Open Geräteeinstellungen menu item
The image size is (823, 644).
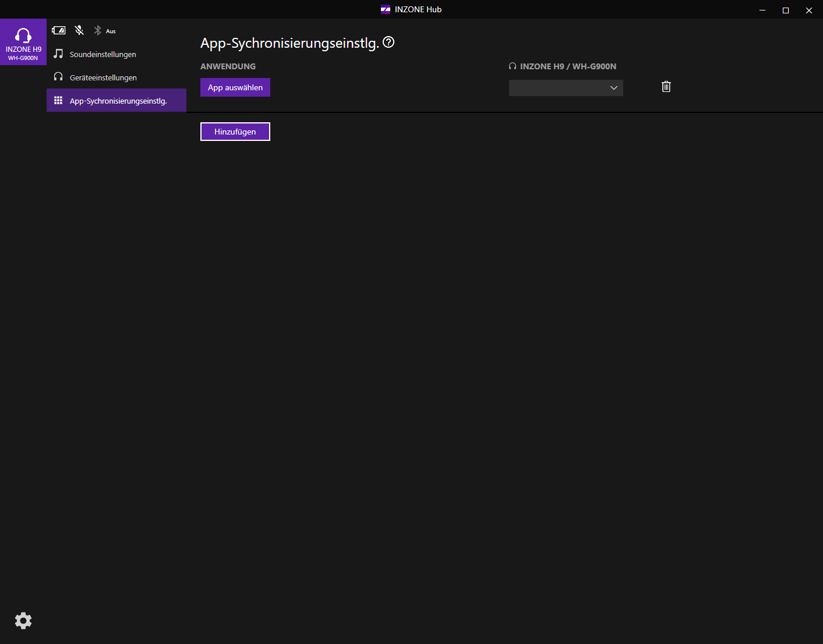[116, 77]
